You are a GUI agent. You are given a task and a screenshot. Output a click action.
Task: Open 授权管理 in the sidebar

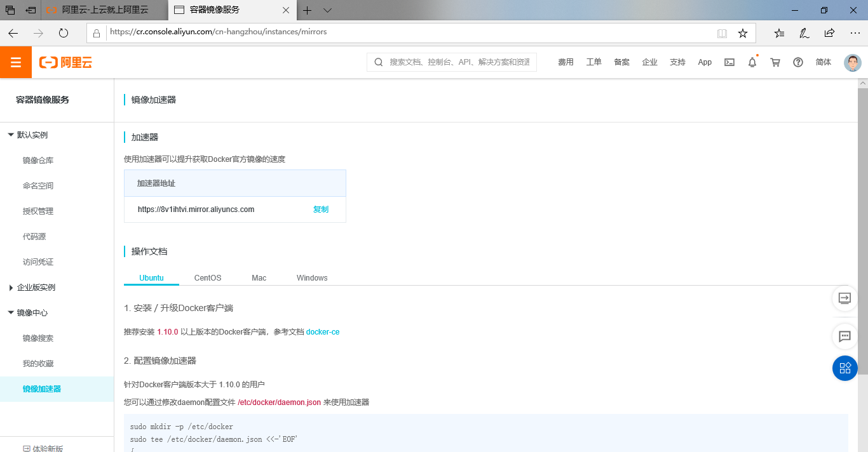coord(38,211)
